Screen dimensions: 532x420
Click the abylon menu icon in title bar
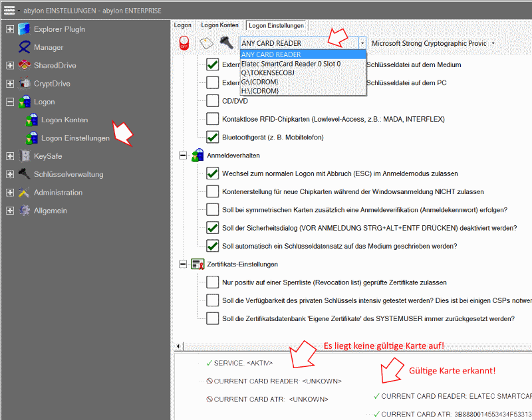(9, 11)
